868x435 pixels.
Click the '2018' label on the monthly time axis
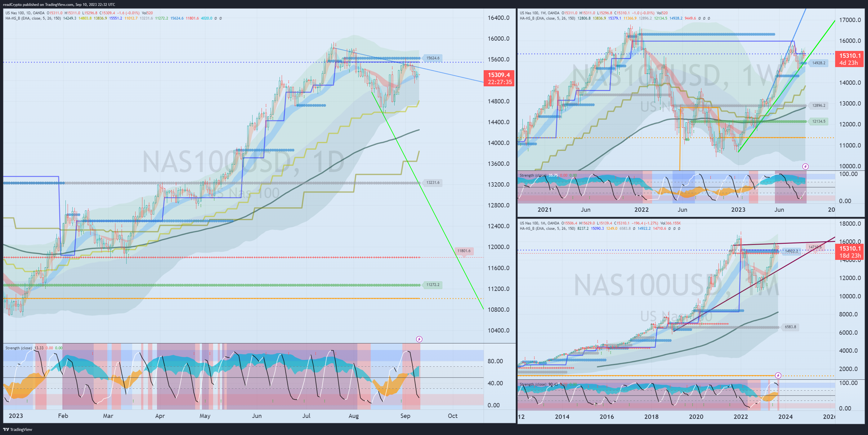click(651, 417)
